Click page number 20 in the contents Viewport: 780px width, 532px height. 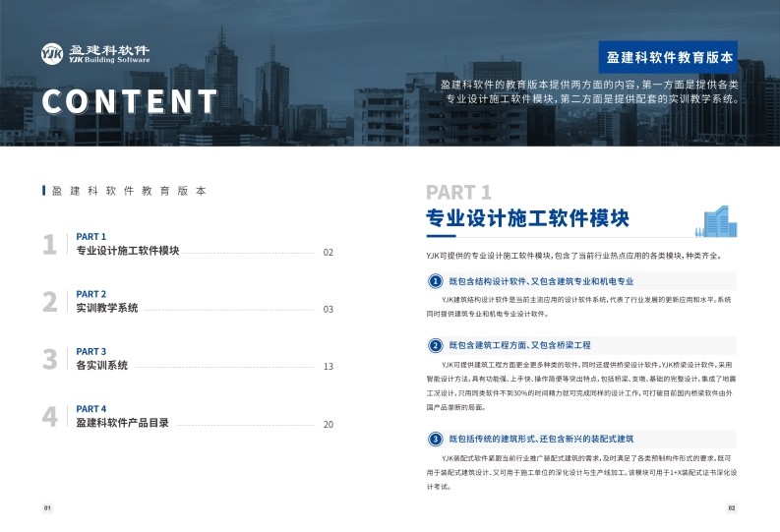(329, 425)
